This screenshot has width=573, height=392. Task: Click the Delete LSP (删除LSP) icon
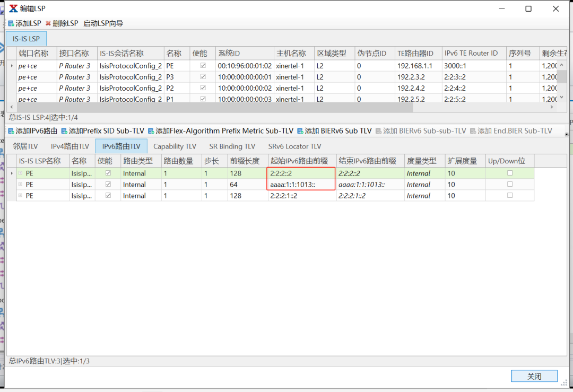click(48, 23)
